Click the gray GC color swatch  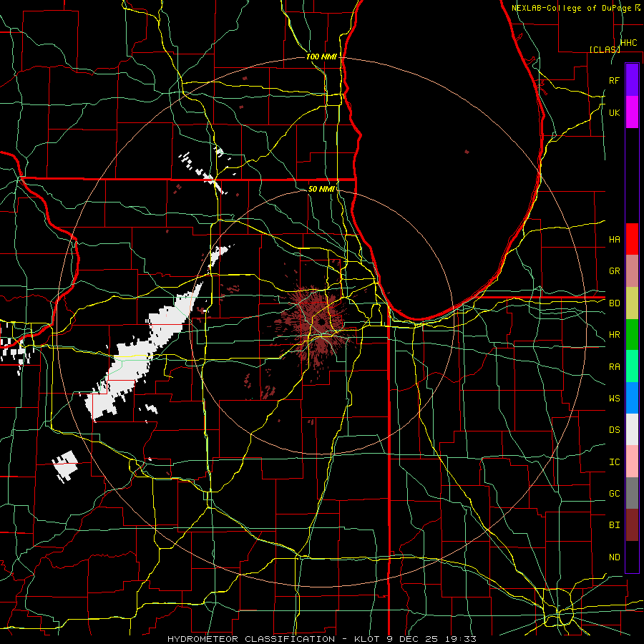click(x=632, y=493)
